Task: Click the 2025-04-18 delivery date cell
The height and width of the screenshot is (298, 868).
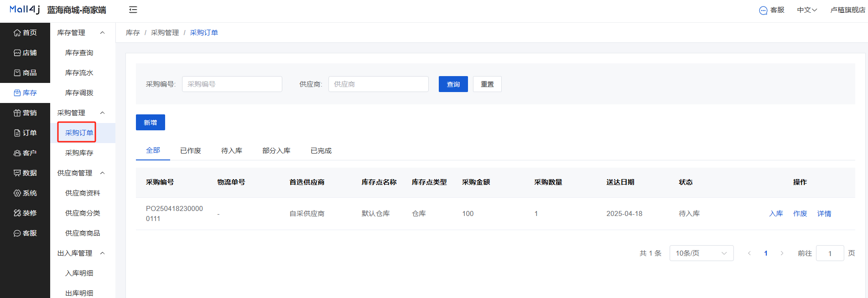Action: (x=624, y=214)
